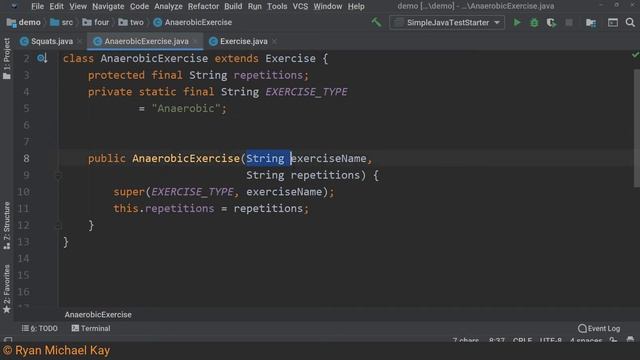640x360 pixels.
Task: Toggle the Favorites tool window side button
Action: click(x=7, y=289)
